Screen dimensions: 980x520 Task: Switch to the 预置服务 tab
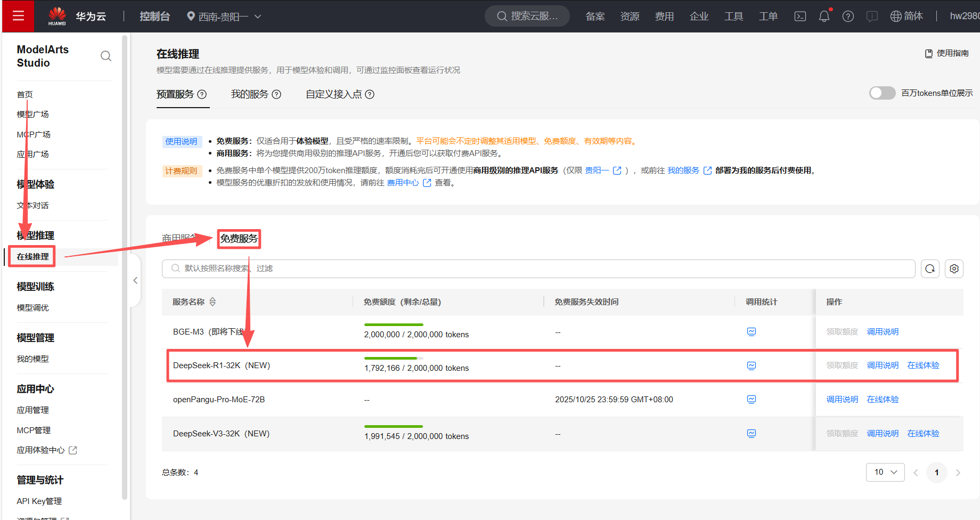pos(175,94)
